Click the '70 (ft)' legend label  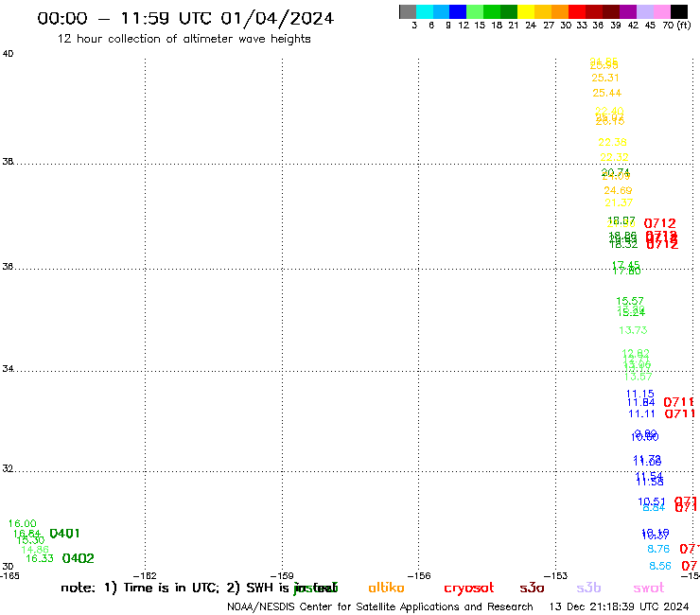pyautogui.click(x=676, y=26)
